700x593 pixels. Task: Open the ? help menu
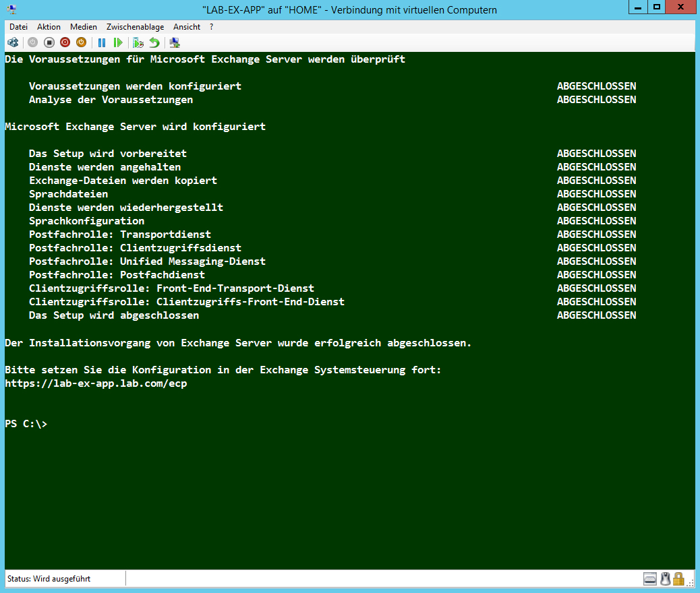click(212, 27)
